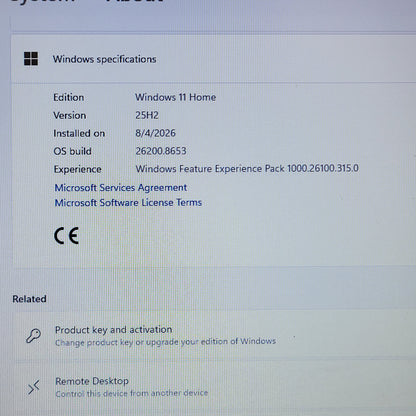Select the Installed on date 8/4/2026
This screenshot has width=416, height=416.
click(155, 133)
